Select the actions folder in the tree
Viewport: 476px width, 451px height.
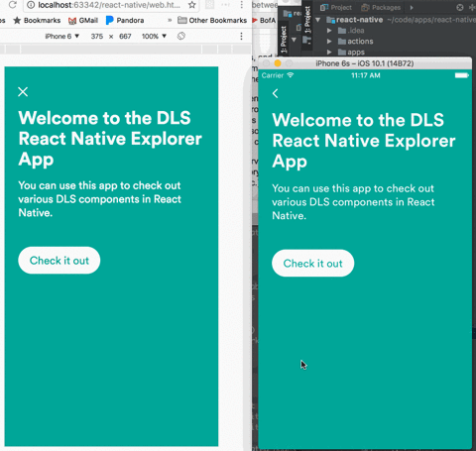tap(356, 42)
